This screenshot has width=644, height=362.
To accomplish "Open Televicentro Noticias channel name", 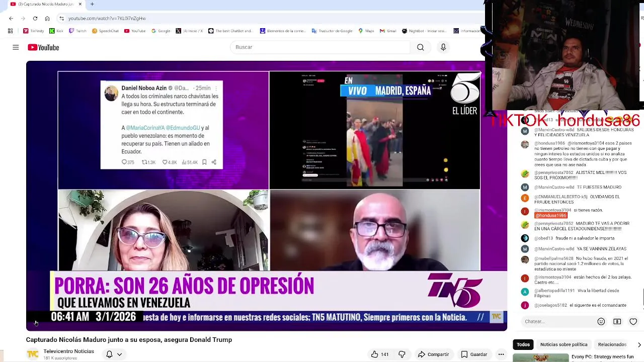I will click(68, 351).
